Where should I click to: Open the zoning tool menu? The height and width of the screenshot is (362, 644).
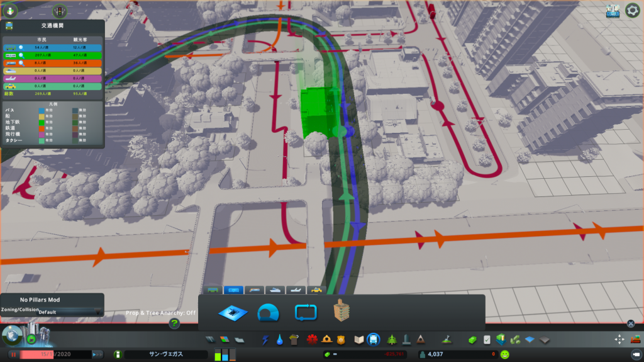click(225, 340)
